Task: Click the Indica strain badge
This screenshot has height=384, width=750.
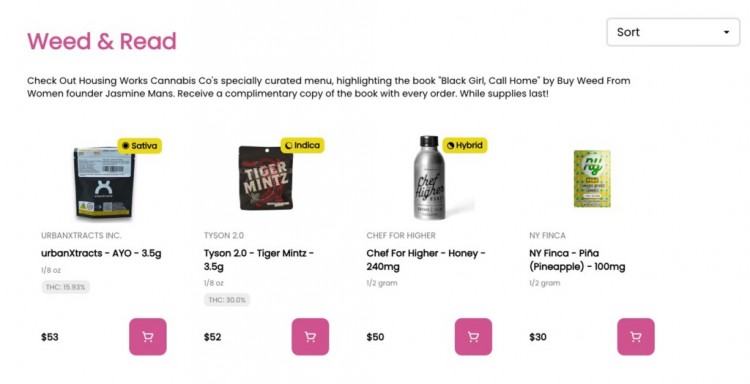Action: coord(302,145)
